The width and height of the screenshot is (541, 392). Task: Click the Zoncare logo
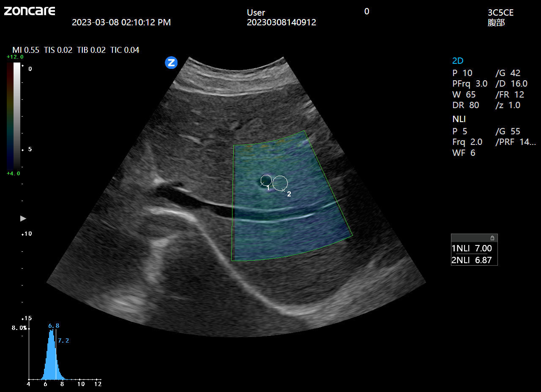(x=30, y=11)
